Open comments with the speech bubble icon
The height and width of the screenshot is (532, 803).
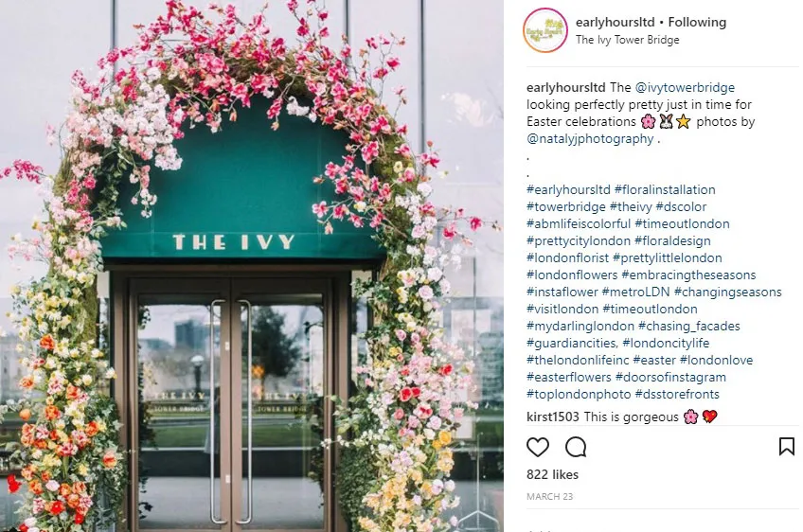click(576, 447)
